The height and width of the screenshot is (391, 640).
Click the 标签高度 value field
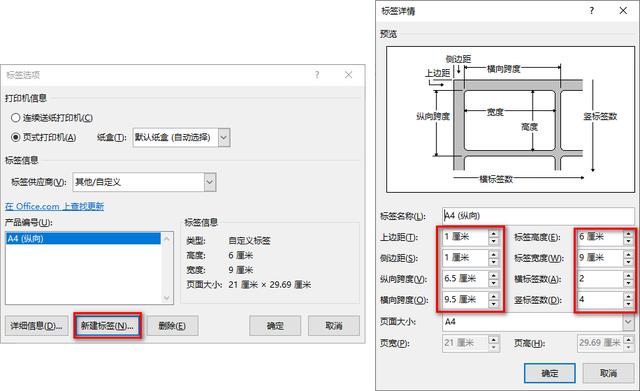tap(600, 237)
